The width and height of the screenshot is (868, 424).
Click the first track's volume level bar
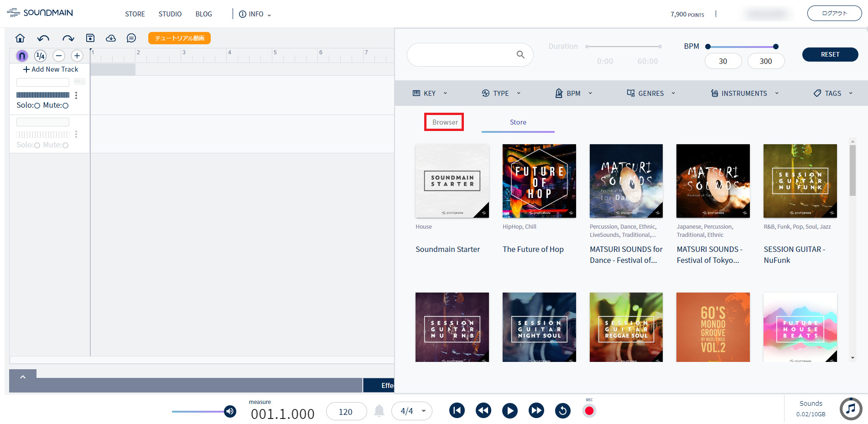click(43, 95)
